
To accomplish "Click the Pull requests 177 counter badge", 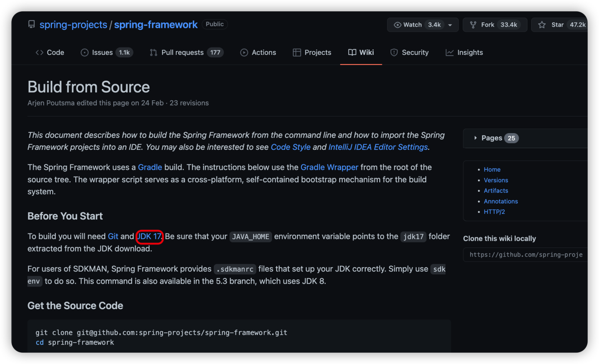I will pyautogui.click(x=215, y=52).
